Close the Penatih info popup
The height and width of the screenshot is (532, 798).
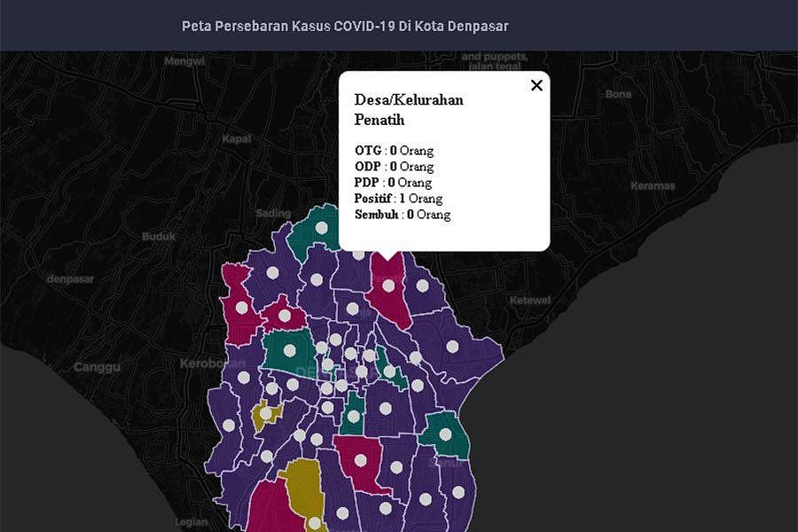point(536,85)
